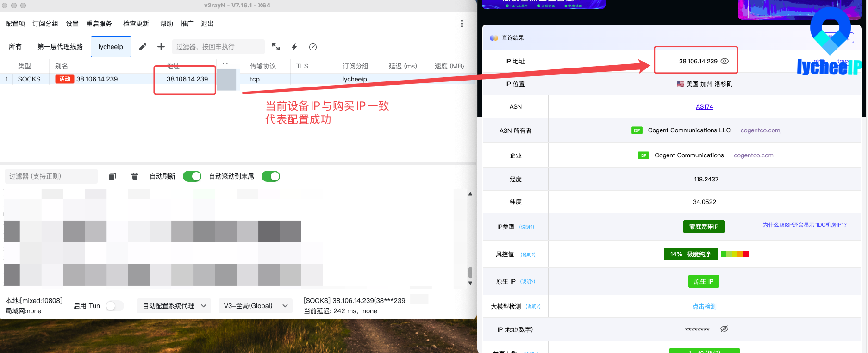Turn off the 自动刷新 toggle
868x353 pixels.
coord(192,176)
